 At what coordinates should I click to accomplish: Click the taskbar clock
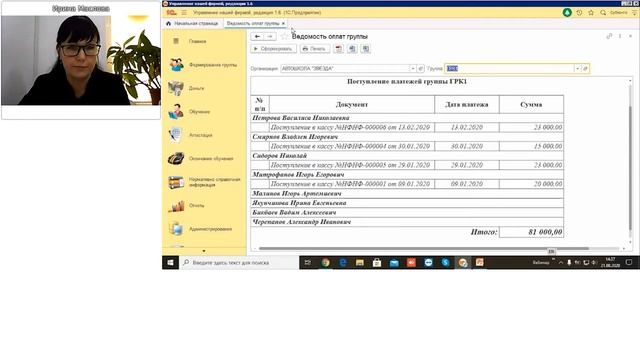(610, 263)
